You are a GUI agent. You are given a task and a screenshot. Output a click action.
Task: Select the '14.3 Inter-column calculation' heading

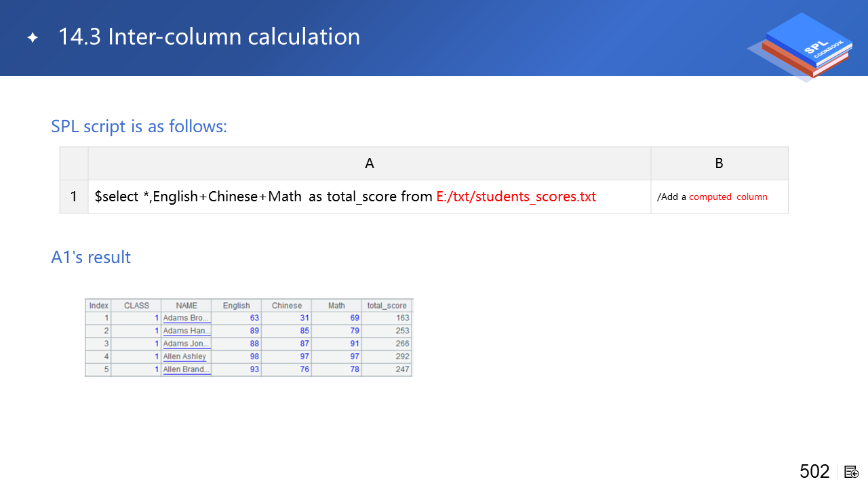tap(209, 37)
